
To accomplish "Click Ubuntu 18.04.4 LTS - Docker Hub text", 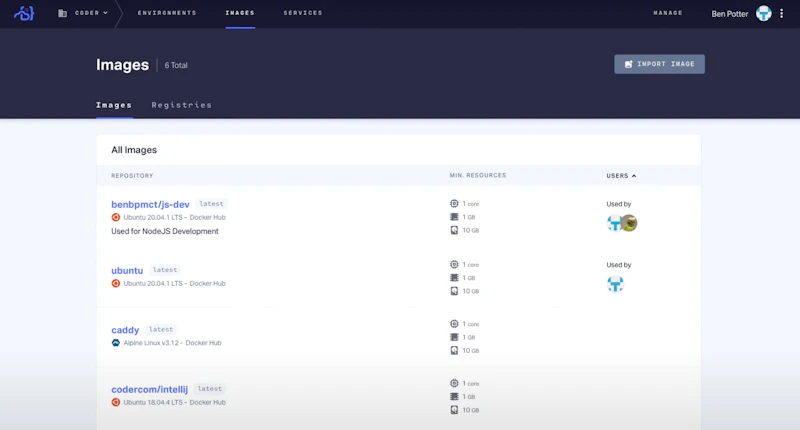I will (x=174, y=402).
